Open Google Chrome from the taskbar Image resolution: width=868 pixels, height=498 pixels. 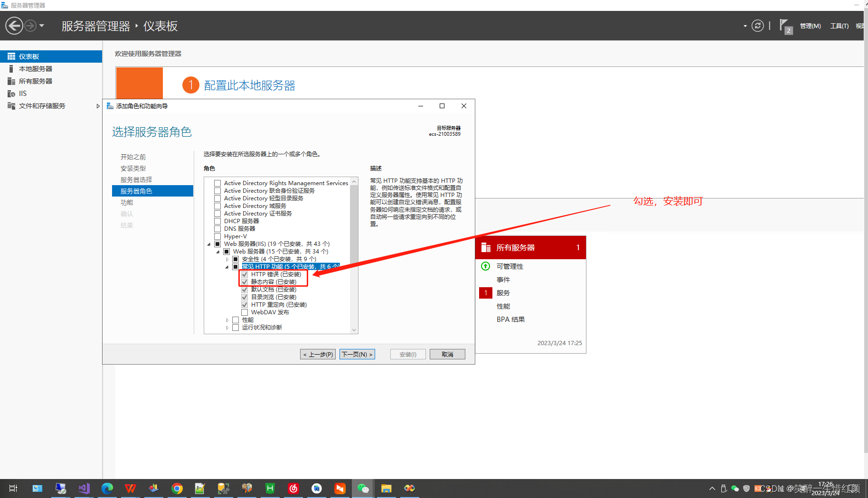177,488
